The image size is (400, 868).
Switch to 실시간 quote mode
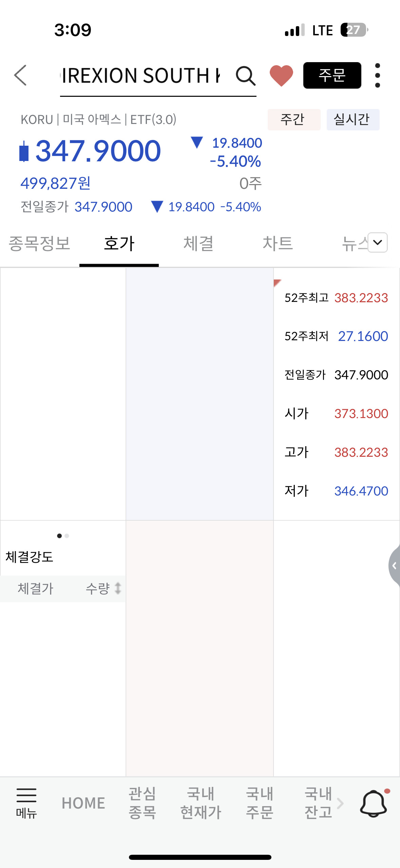[x=353, y=120]
